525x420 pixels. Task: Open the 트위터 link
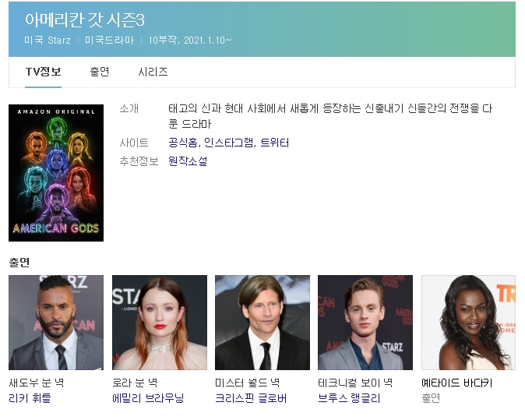coord(274,143)
